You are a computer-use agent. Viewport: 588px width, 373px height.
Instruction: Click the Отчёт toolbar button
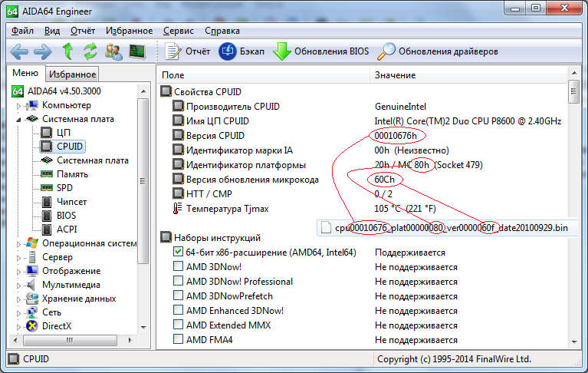[188, 51]
